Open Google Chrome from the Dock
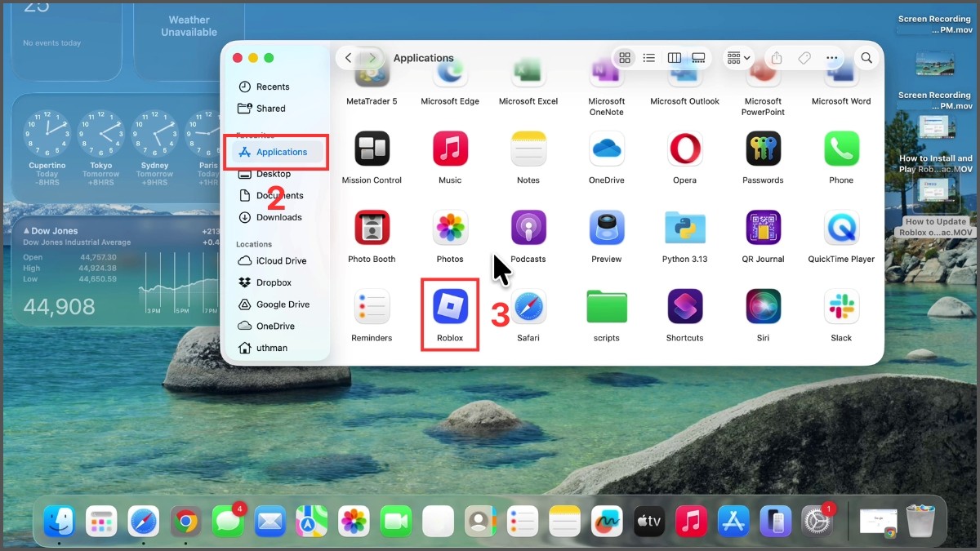Image resolution: width=980 pixels, height=551 pixels. 186,521
